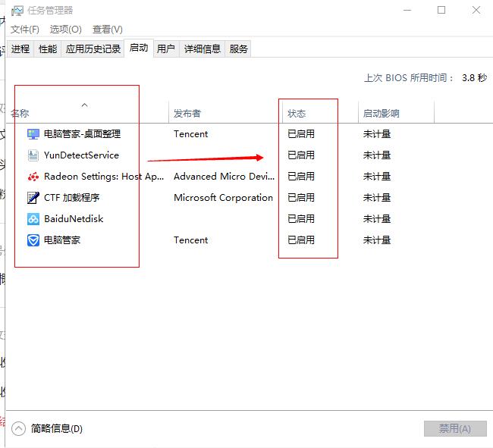Minimize the Task Manager window
This screenshot has height=448, width=493.
coord(407,11)
